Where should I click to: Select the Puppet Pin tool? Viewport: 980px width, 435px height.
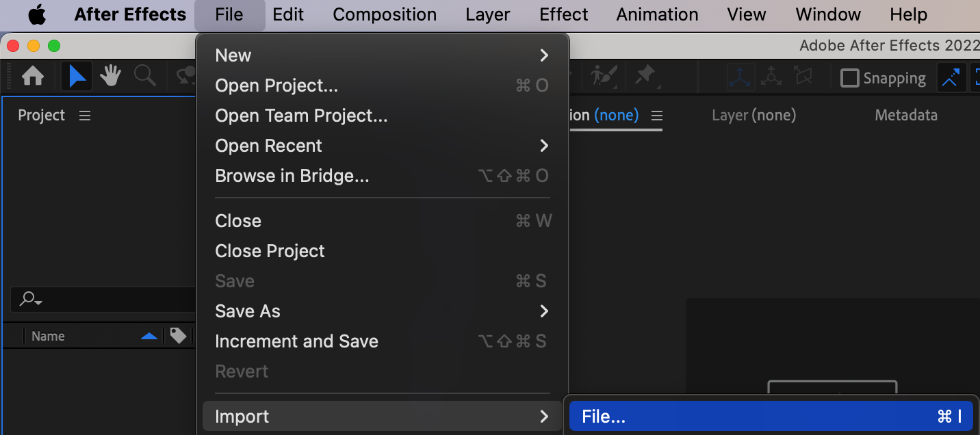click(x=645, y=76)
